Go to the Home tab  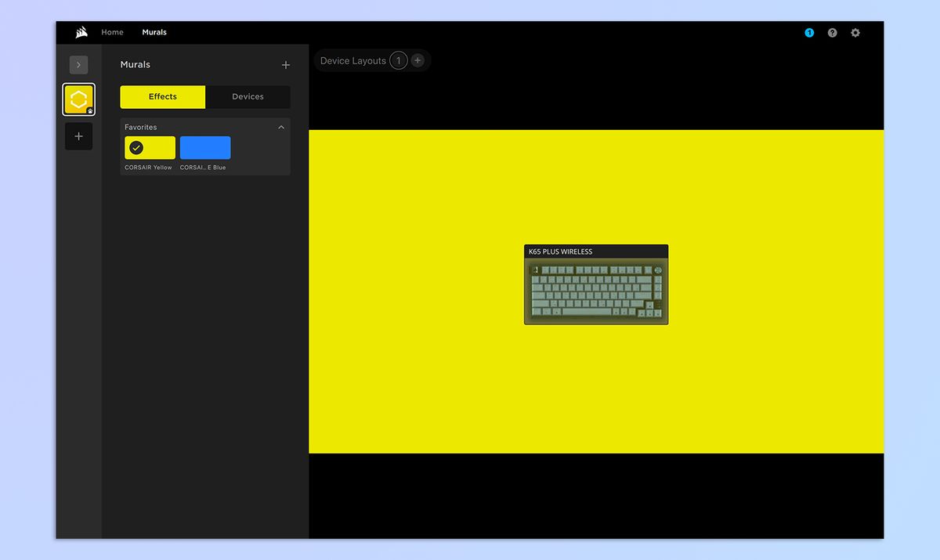pos(112,33)
